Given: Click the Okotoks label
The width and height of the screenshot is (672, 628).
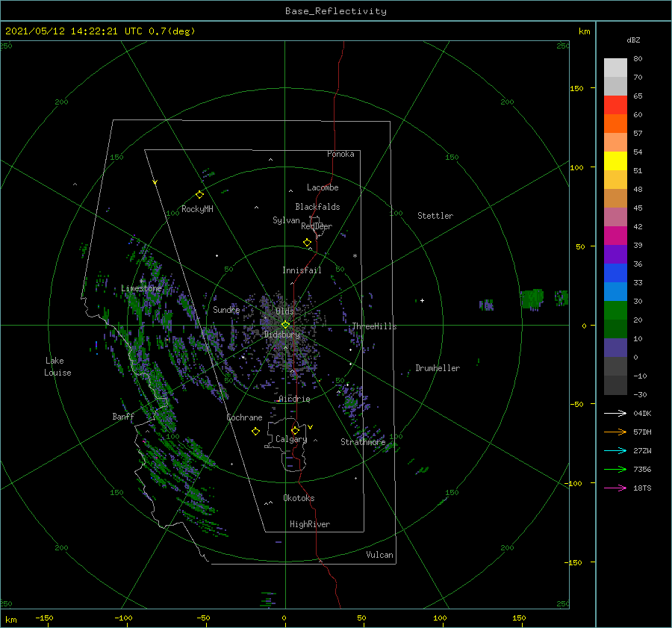Looking at the screenshot, I should [299, 497].
